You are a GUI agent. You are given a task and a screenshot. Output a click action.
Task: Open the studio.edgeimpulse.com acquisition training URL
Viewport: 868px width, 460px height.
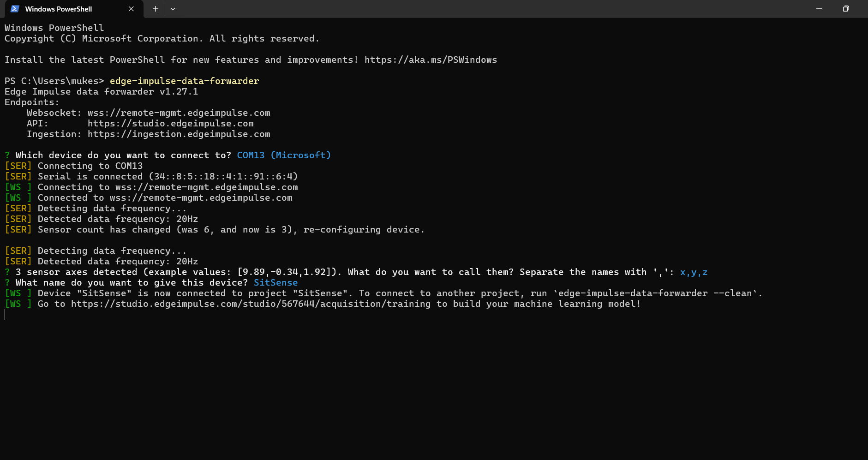tap(251, 304)
